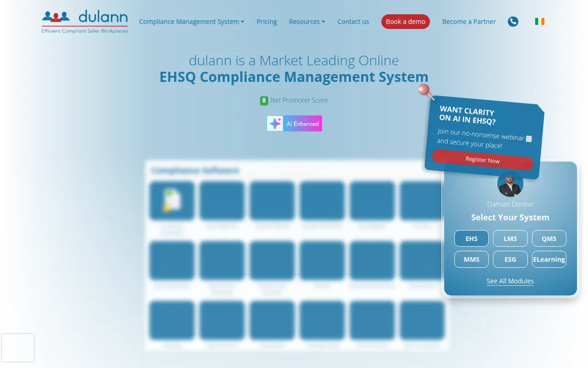Open the Resources dropdown menu
Screen dimensions: 588x368
307,22
